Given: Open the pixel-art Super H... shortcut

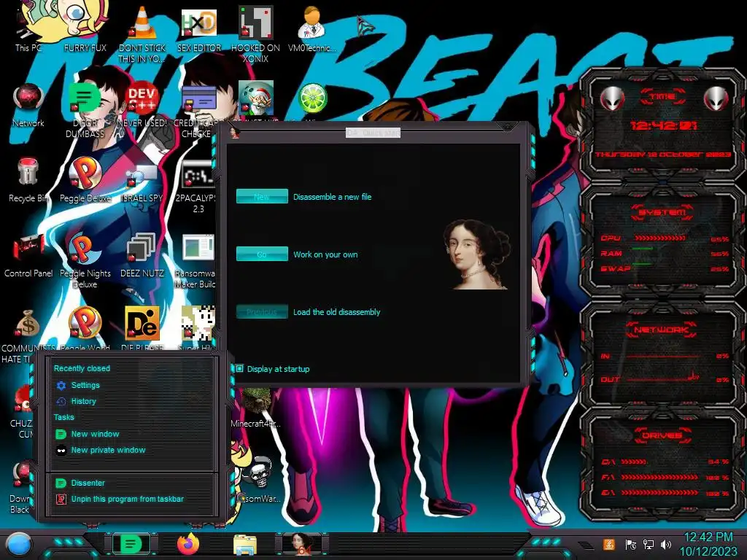Looking at the screenshot, I should point(198,324).
